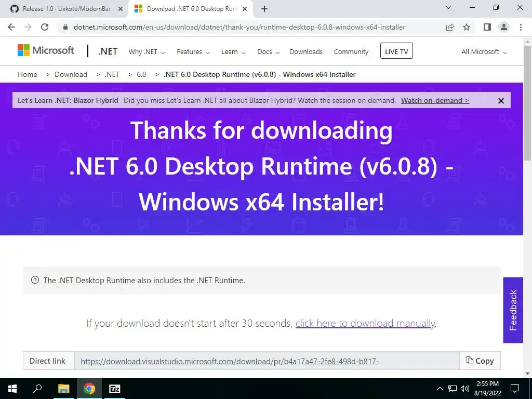The image size is (532, 399).
Task: Open the Community nav item
Action: point(351,51)
